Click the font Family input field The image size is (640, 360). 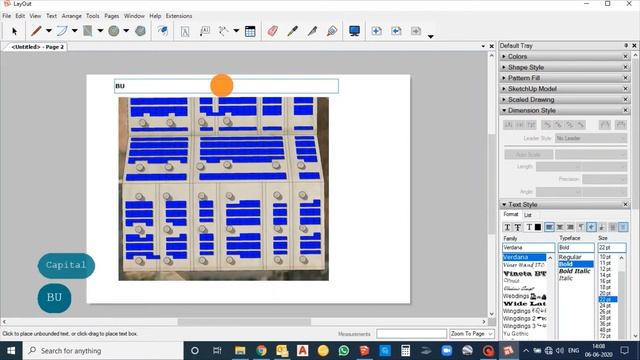(529, 247)
